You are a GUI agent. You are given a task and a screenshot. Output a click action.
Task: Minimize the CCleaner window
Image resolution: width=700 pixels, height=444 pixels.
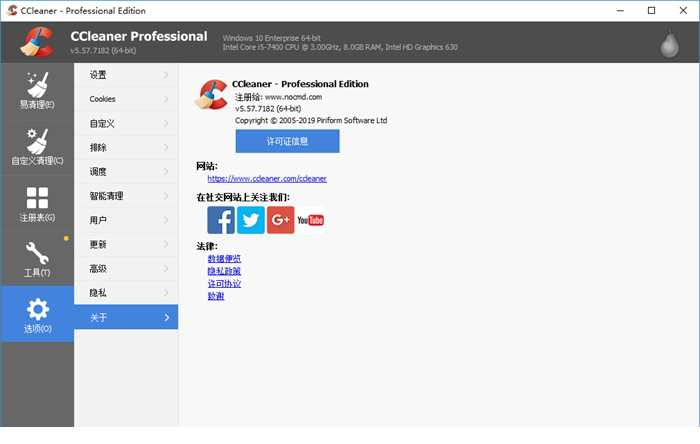[x=620, y=10]
